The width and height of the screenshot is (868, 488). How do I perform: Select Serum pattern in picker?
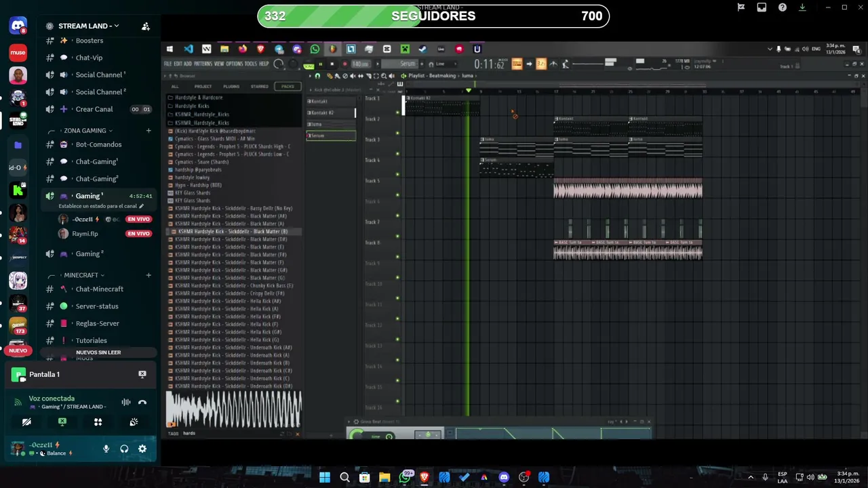[331, 136]
